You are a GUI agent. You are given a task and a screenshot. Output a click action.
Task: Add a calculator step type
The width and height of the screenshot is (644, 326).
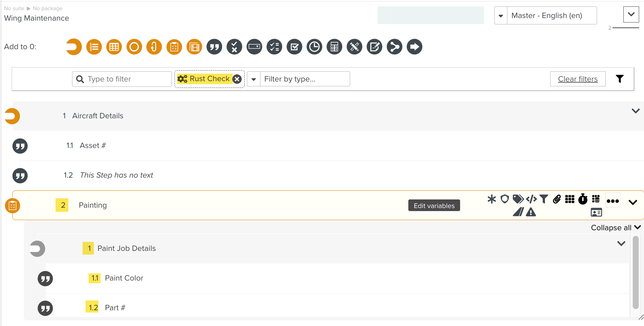click(334, 47)
